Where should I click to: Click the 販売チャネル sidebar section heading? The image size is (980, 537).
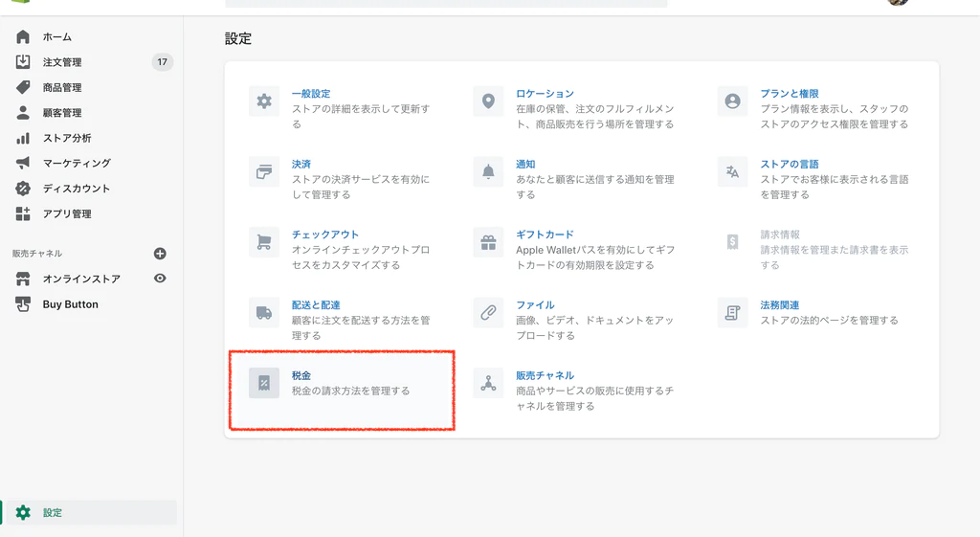tap(37, 253)
